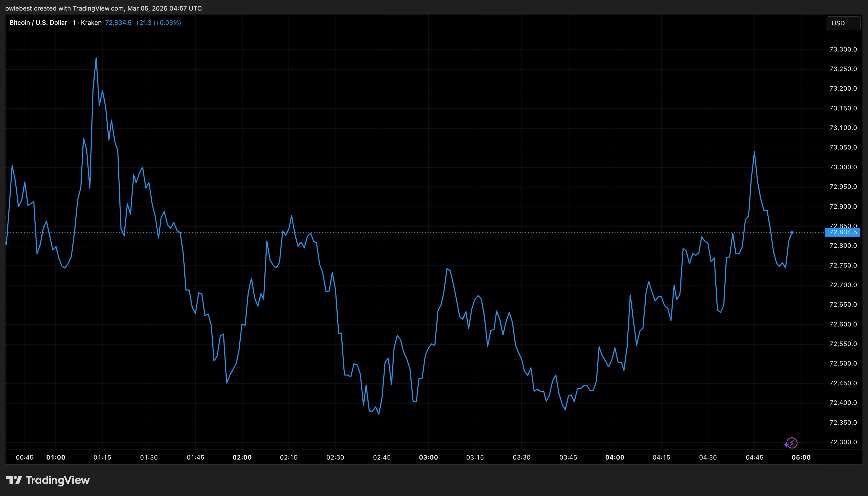Click the 05:00 time axis label
Image resolution: width=868 pixels, height=496 pixels.
801,457
